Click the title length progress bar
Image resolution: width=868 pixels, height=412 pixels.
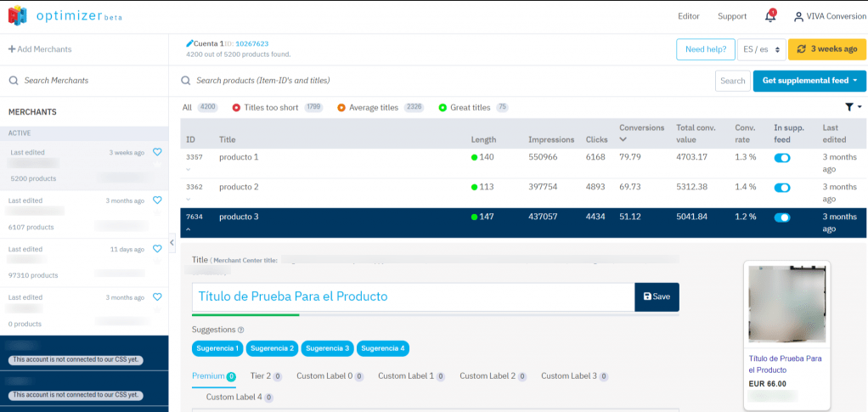pos(435,314)
